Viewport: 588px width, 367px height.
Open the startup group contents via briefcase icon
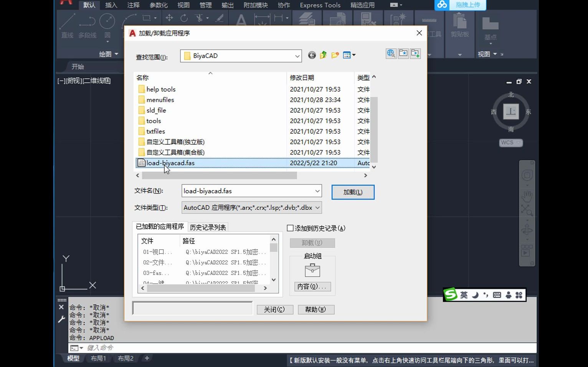click(x=312, y=270)
